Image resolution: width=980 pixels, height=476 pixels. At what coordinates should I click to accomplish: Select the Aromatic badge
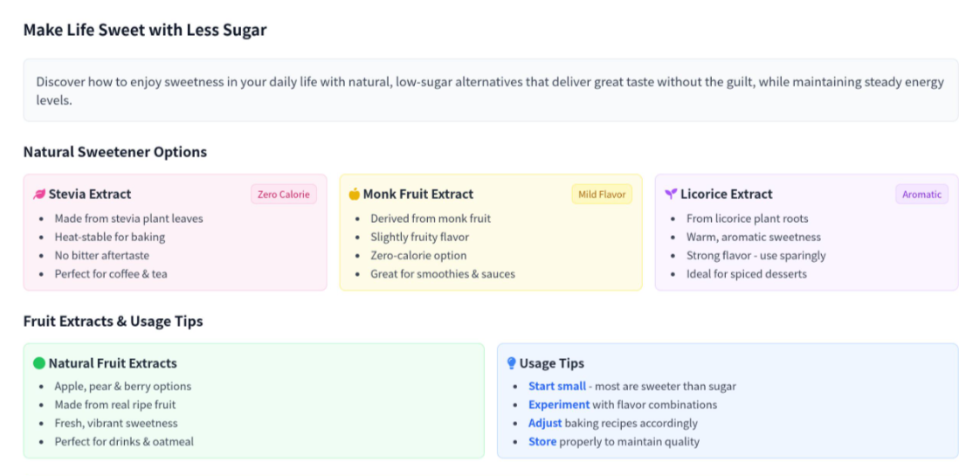click(x=921, y=195)
